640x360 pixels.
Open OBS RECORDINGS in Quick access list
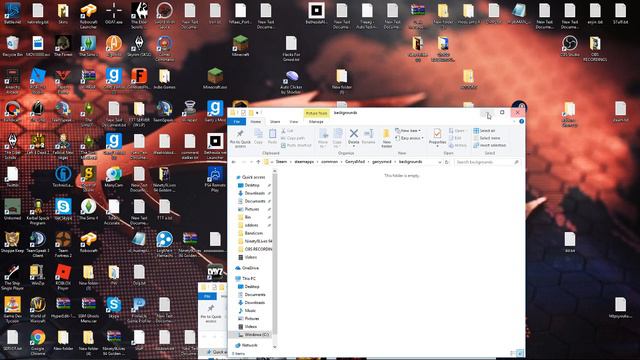pos(255,249)
